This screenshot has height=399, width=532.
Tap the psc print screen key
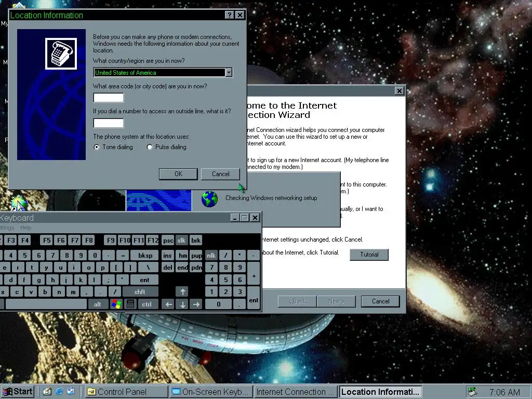click(x=168, y=240)
